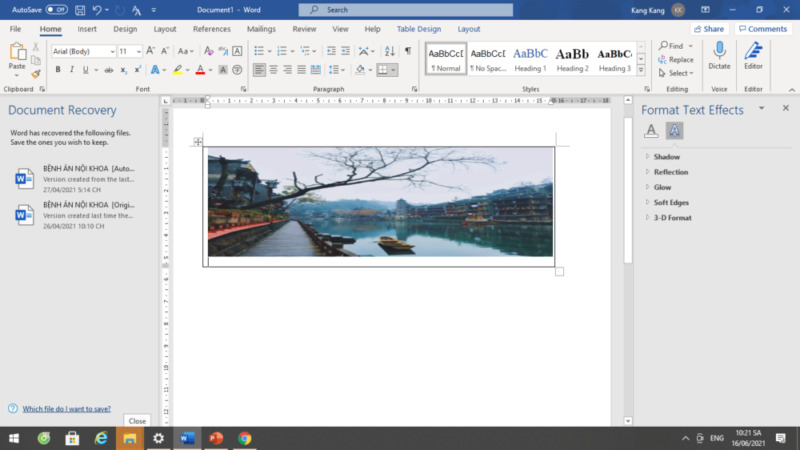Open the Comments button
Image resolution: width=800 pixels, height=450 pixels.
[763, 29]
